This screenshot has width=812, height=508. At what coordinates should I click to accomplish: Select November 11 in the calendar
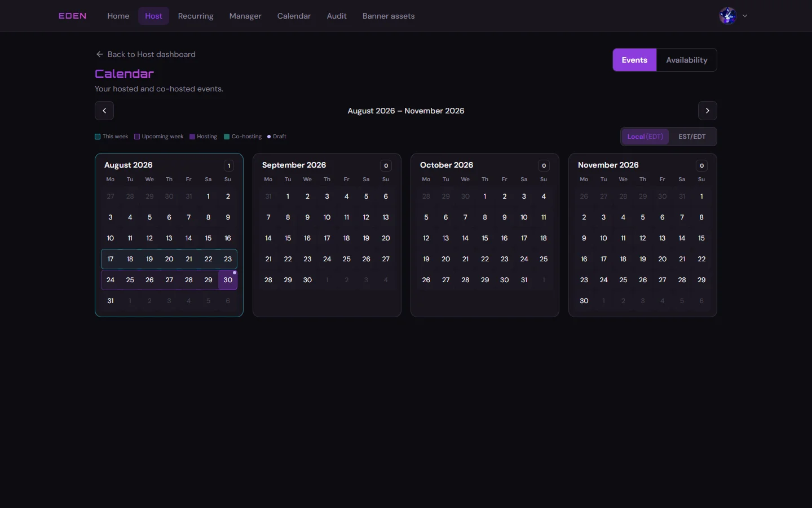point(623,238)
